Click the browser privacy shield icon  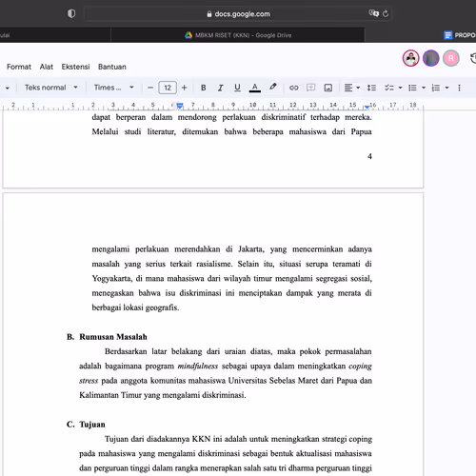coord(71,13)
